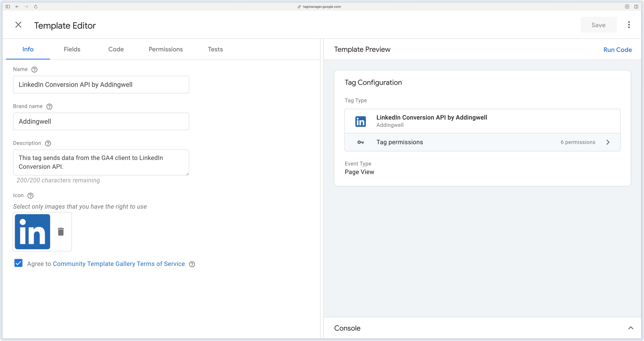The height and width of the screenshot is (341, 644).
Task: Expand the Console panel with the up chevron
Action: (631, 328)
